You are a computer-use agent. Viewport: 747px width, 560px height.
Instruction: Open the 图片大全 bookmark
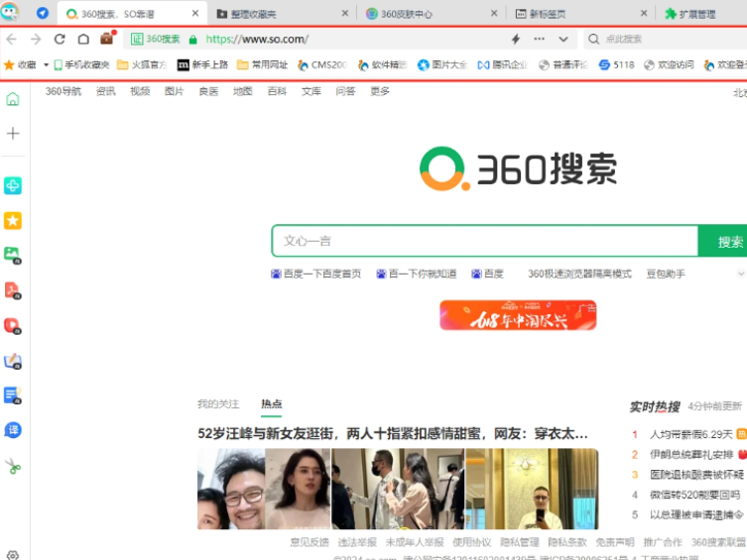tap(442, 64)
